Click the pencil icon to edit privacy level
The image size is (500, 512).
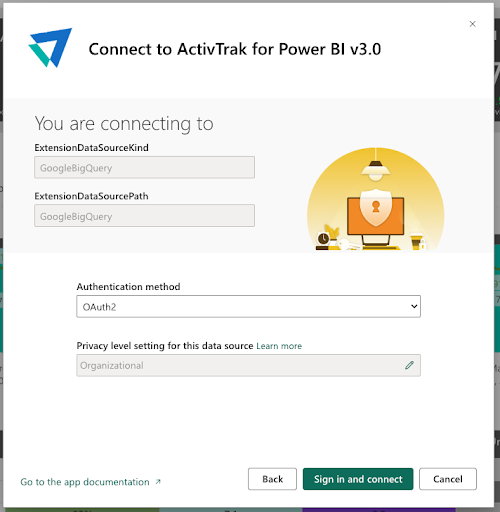point(409,365)
